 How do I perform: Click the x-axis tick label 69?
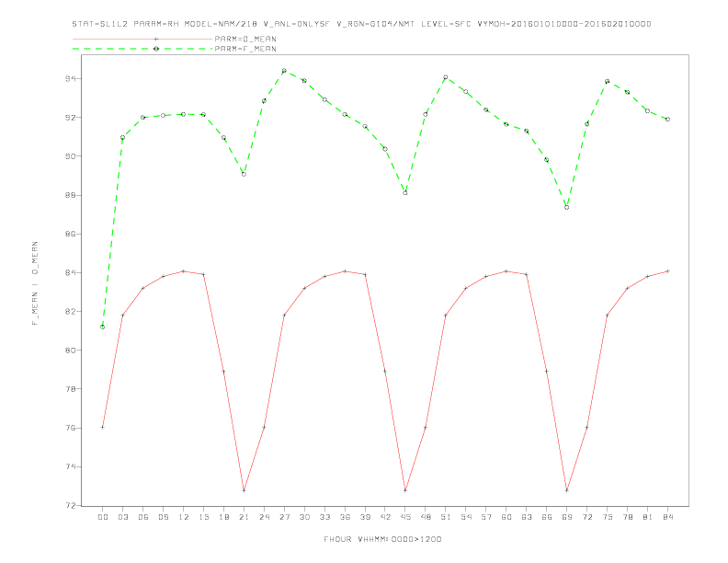(567, 517)
